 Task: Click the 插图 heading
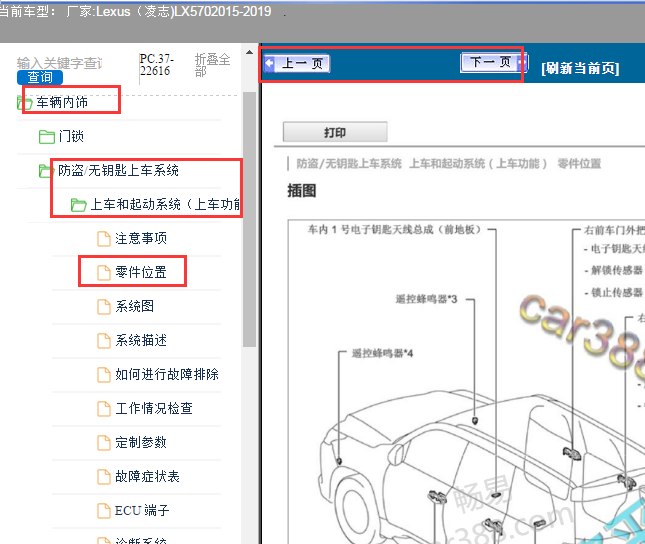point(302,191)
